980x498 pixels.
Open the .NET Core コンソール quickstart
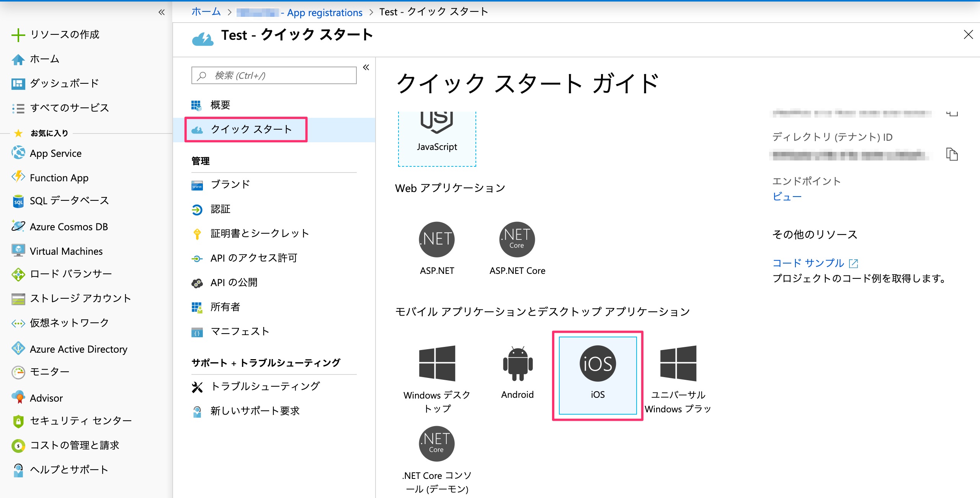click(436, 444)
